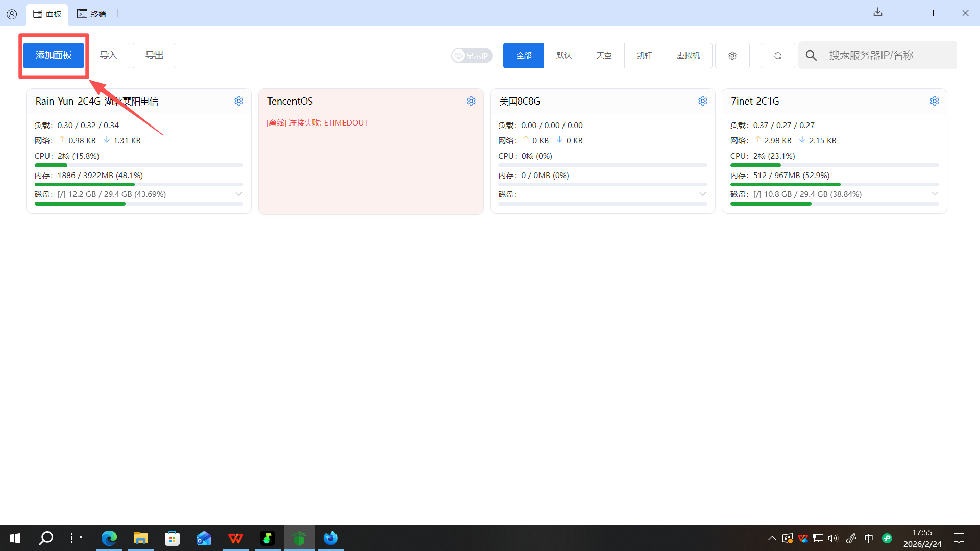The height and width of the screenshot is (551, 980).
Task: Select the 虚拟机 group filter
Action: click(688, 56)
